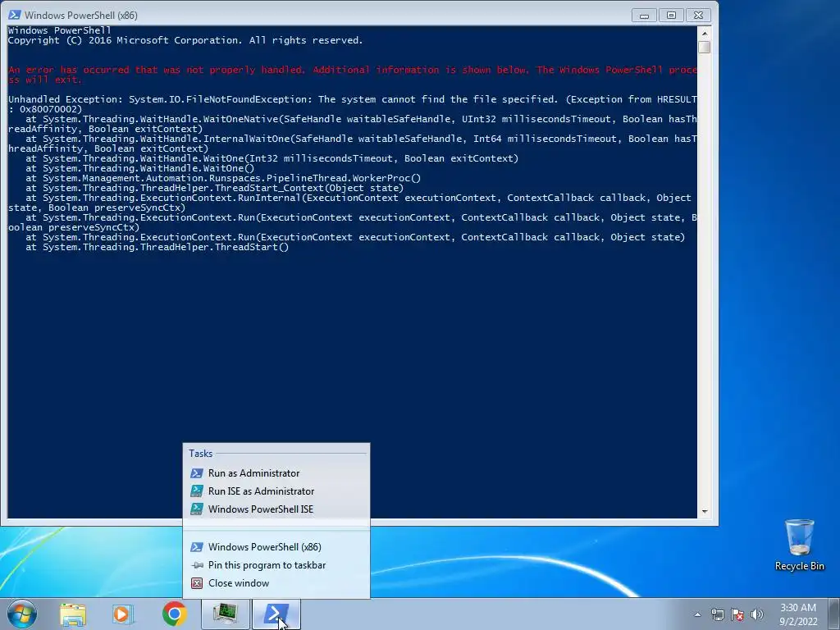Viewport: 840px width, 630px height.
Task: Select Run ISE as Administrator
Action: 276,491
